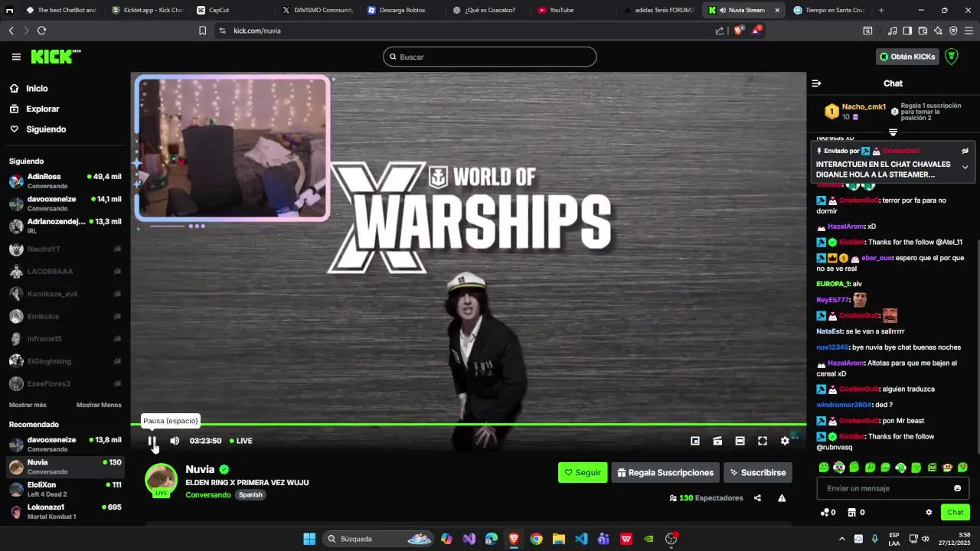Click the Obtén KICKs button
This screenshot has width=980, height=551.
point(907,57)
